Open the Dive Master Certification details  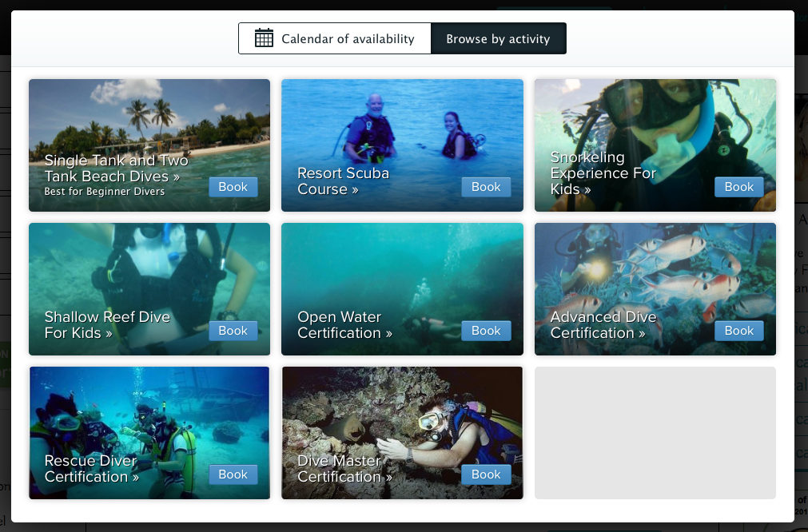[344, 469]
